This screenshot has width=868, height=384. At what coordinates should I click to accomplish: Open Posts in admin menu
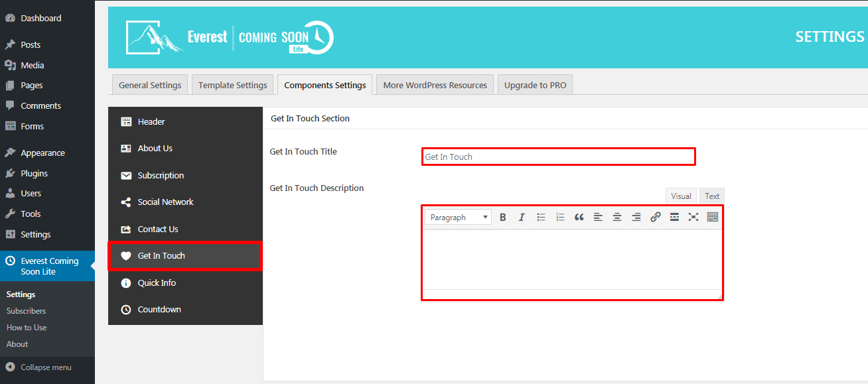47,44
